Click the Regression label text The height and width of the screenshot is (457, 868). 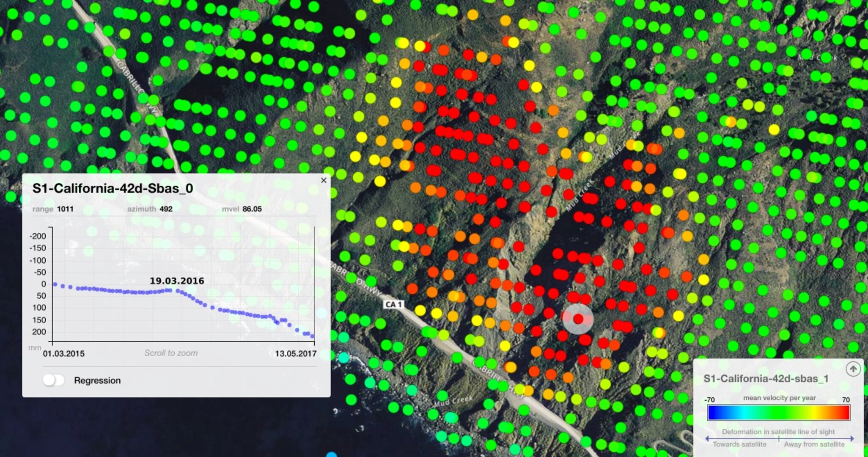pyautogui.click(x=97, y=380)
